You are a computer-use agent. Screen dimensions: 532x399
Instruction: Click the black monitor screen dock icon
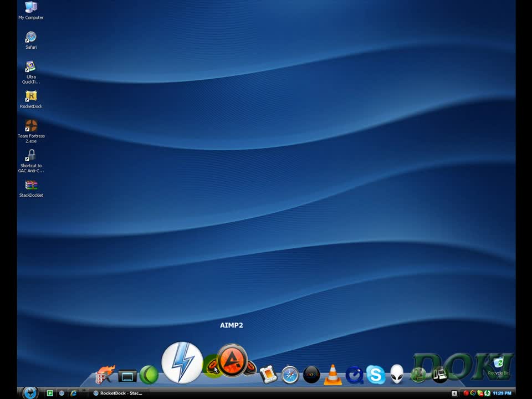(x=127, y=376)
